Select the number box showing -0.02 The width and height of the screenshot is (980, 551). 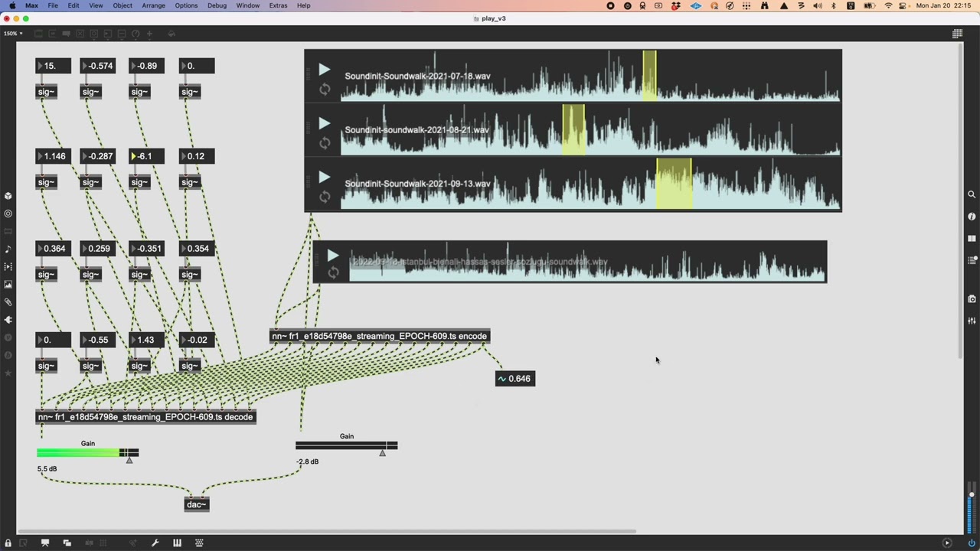coord(197,340)
